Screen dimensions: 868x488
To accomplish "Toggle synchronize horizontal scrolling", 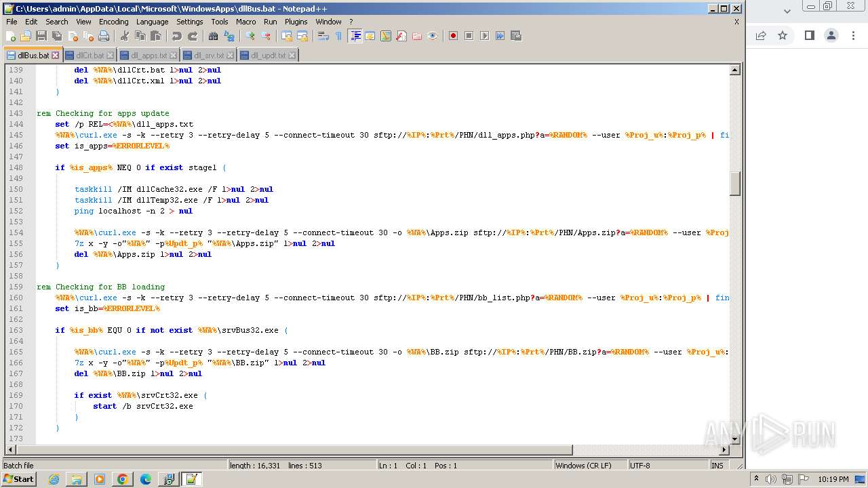I will [x=302, y=36].
